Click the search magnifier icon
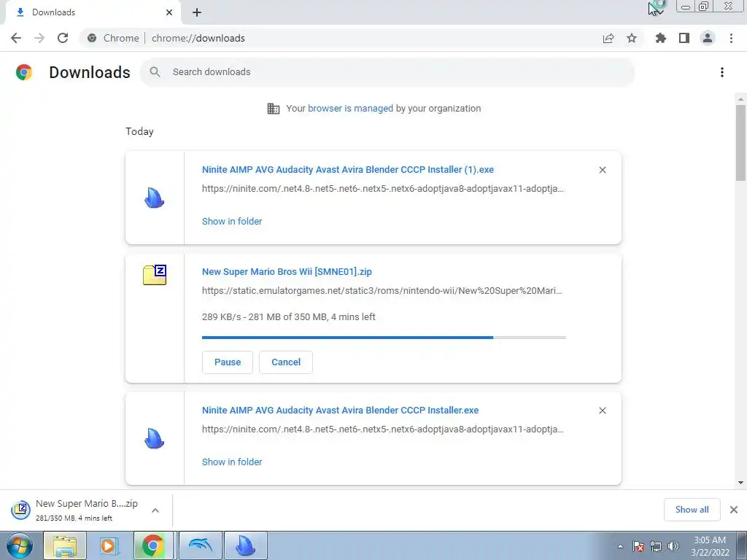 (x=155, y=72)
